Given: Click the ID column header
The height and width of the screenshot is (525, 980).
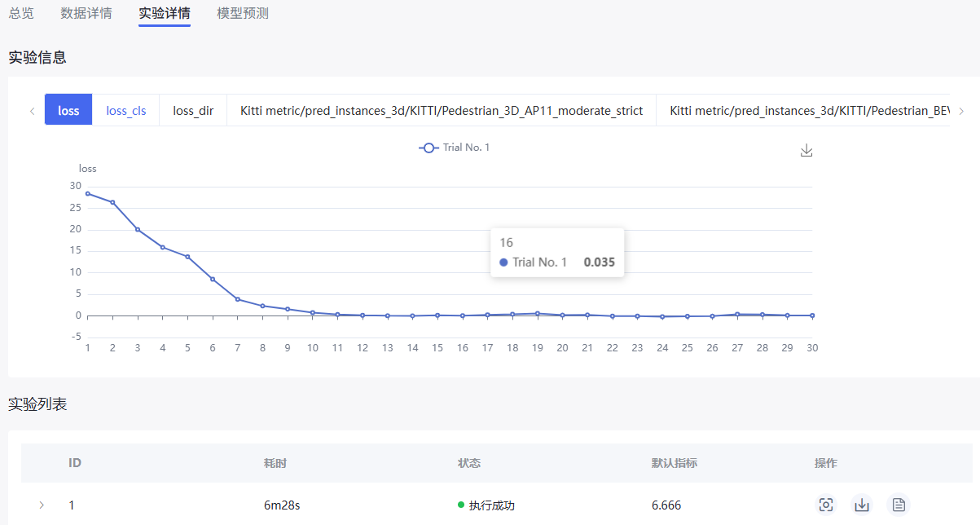Looking at the screenshot, I should tap(75, 463).
